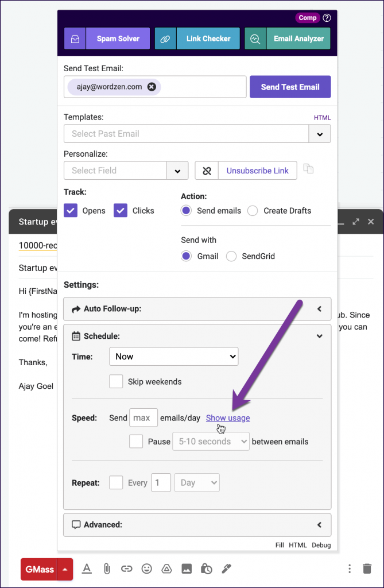Viewport: 384px width, 588px height.
Task: Click the Send Test Email button
Action: click(x=290, y=87)
